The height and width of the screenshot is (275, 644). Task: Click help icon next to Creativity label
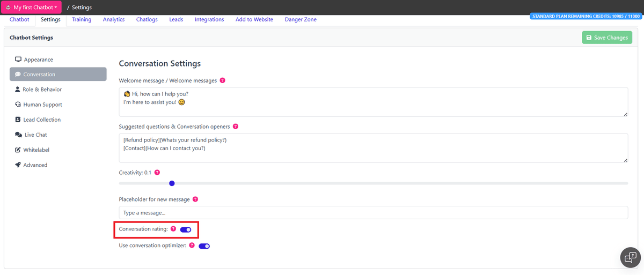point(157,173)
